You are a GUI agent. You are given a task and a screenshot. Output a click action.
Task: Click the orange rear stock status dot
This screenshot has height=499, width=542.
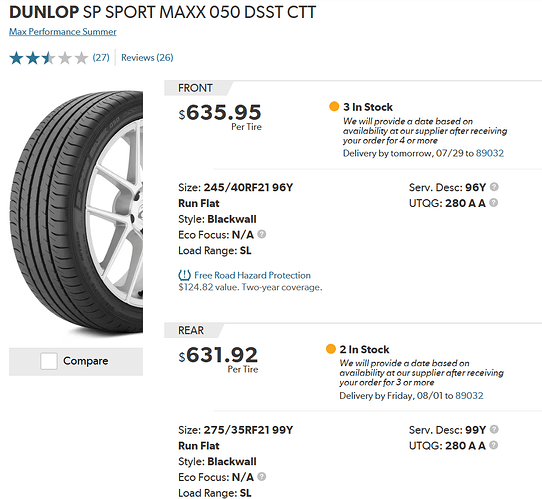pos(331,349)
